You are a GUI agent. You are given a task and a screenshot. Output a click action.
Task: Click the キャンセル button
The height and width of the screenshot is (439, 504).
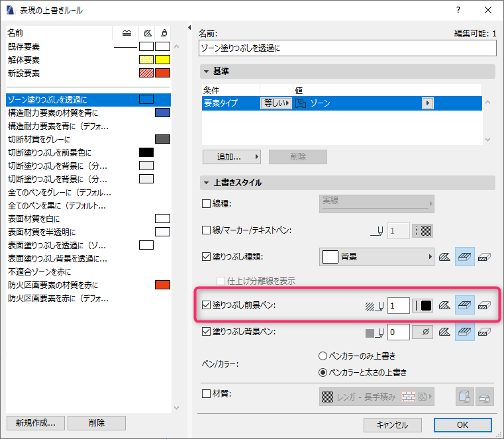[x=393, y=425]
